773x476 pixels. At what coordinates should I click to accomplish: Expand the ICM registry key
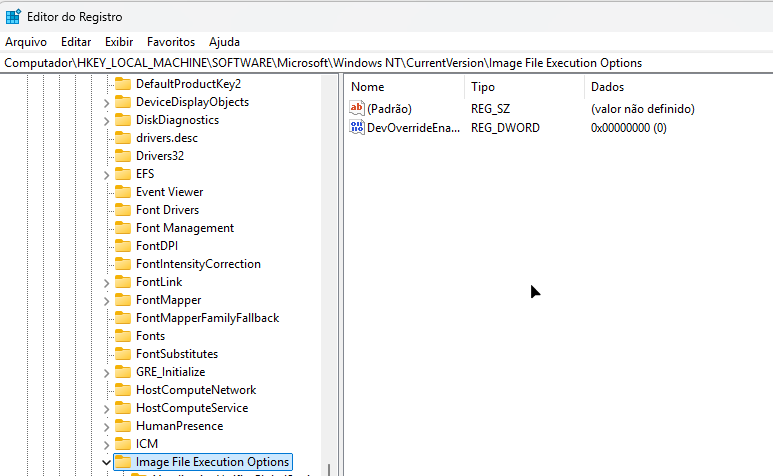(x=107, y=444)
